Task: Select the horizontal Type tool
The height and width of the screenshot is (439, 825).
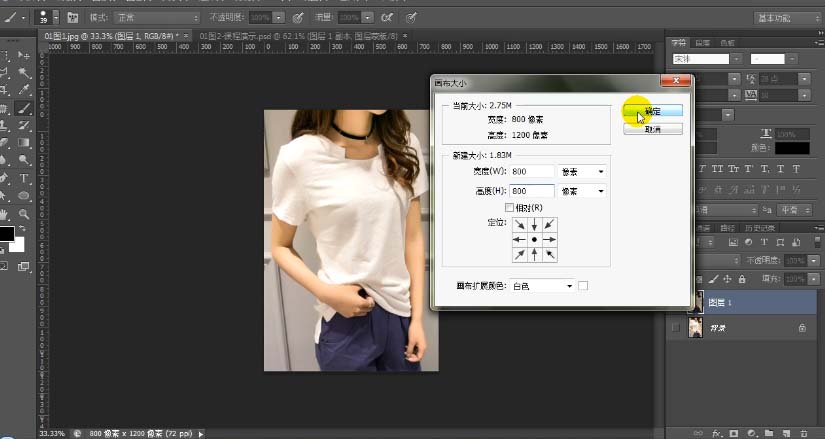Action: click(24, 178)
